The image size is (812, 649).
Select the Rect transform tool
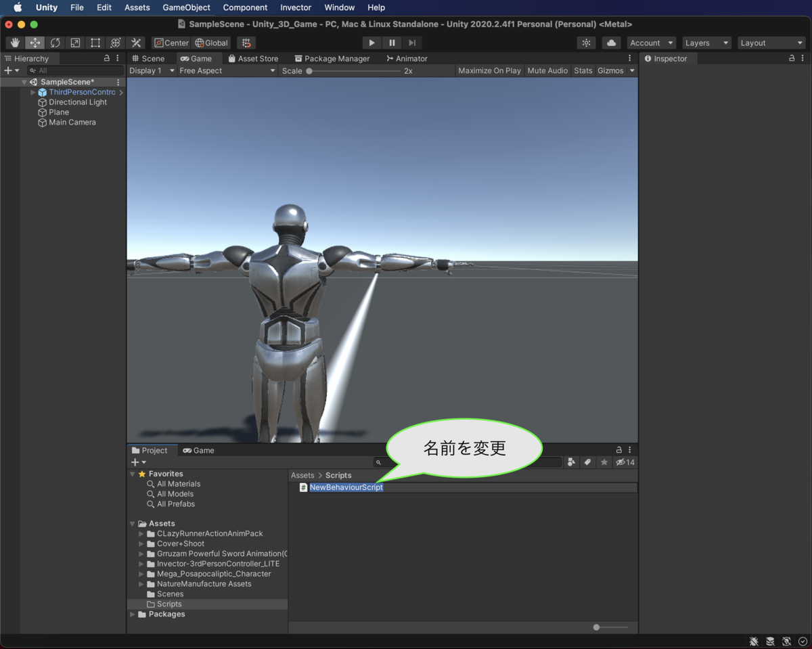[95, 43]
